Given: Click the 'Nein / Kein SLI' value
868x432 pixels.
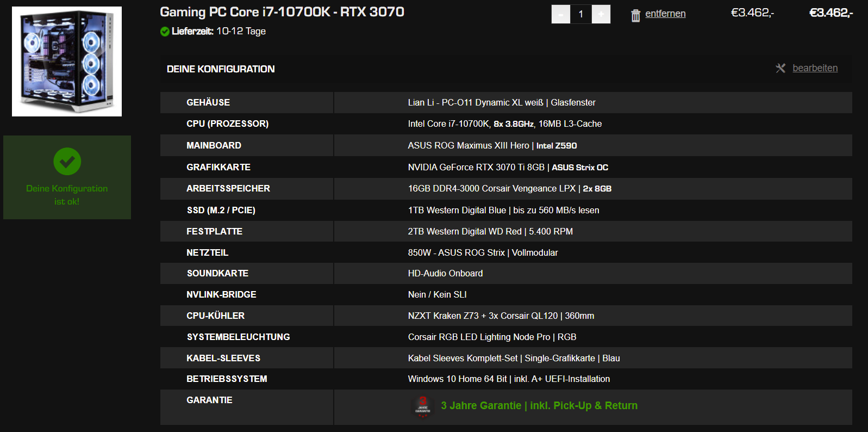Looking at the screenshot, I should tap(438, 294).
